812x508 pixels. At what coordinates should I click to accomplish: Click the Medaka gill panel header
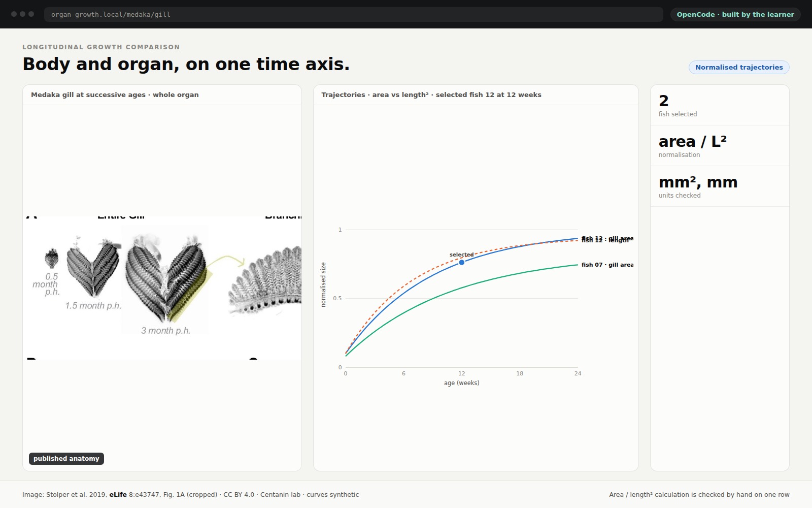162,95
